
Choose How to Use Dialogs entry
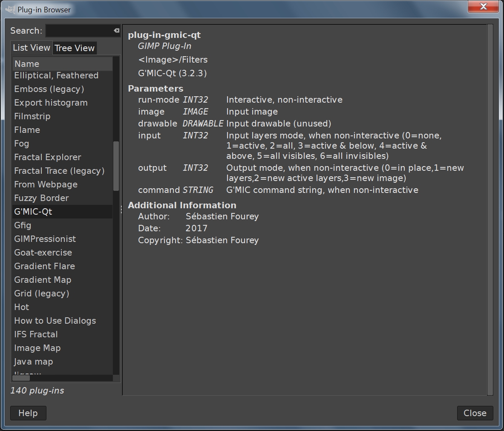63,321
